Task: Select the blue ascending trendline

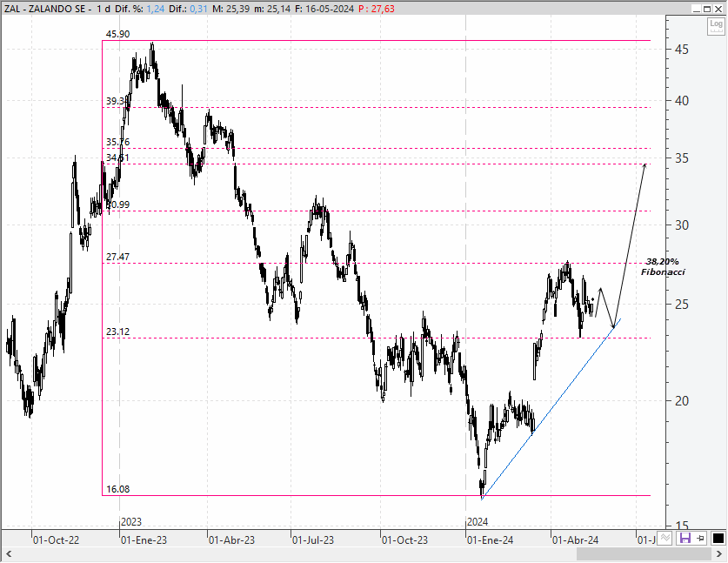Action: [551, 409]
